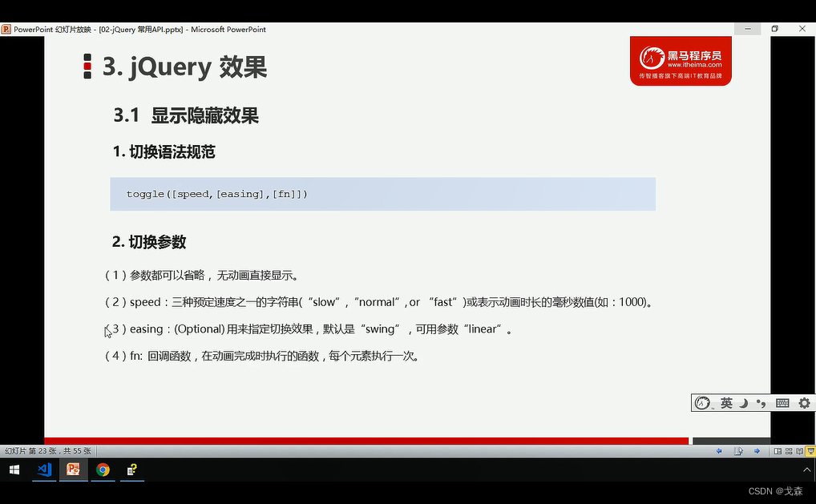Toggle IME punctuation mode
The width and height of the screenshot is (816, 504).
coord(761,403)
